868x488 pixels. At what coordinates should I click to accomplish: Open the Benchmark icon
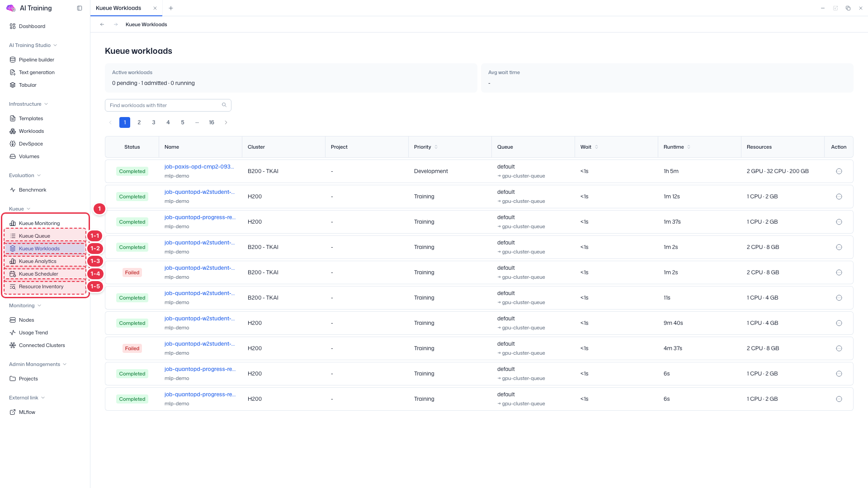13,190
